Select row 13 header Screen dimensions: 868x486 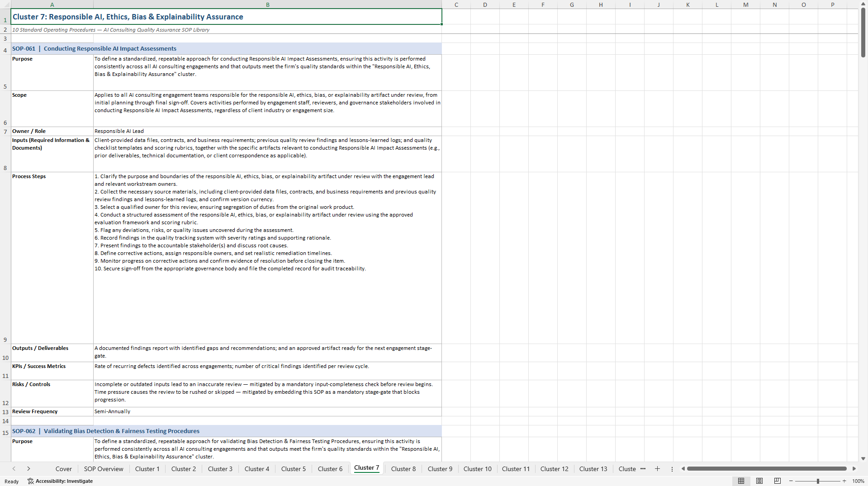[5, 412]
